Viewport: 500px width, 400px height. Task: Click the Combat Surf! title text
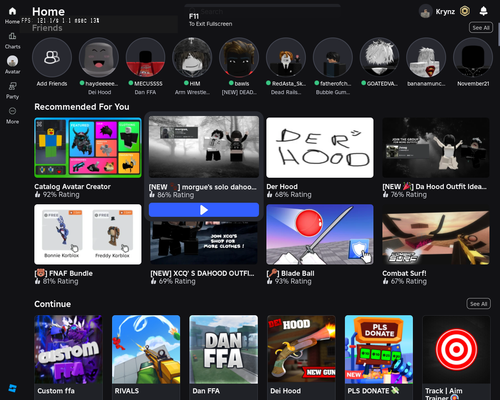pyautogui.click(x=404, y=273)
